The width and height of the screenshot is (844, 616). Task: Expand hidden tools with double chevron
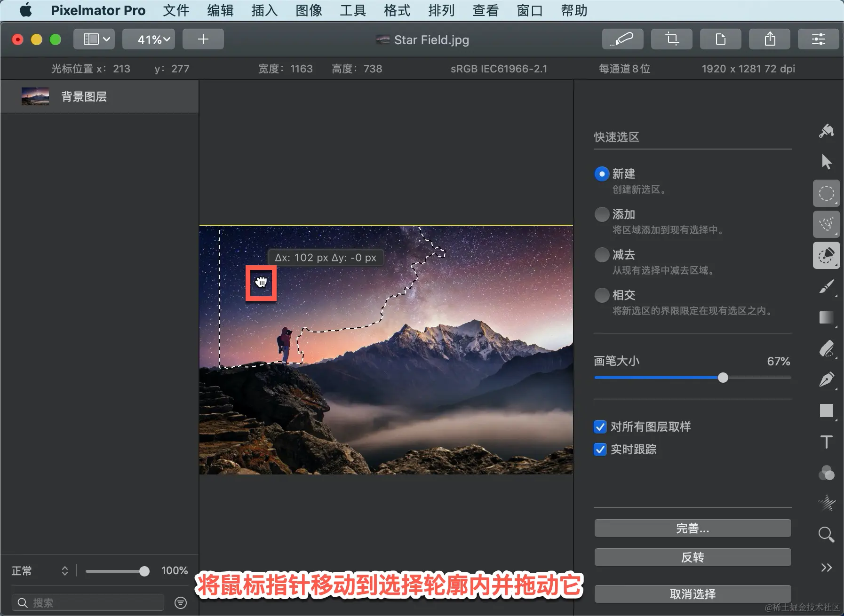(x=826, y=568)
